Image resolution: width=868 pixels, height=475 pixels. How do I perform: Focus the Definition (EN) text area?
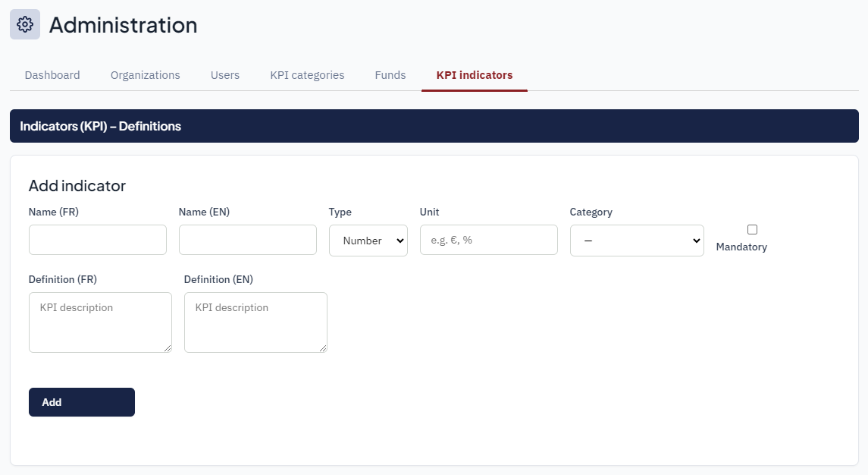coord(255,322)
